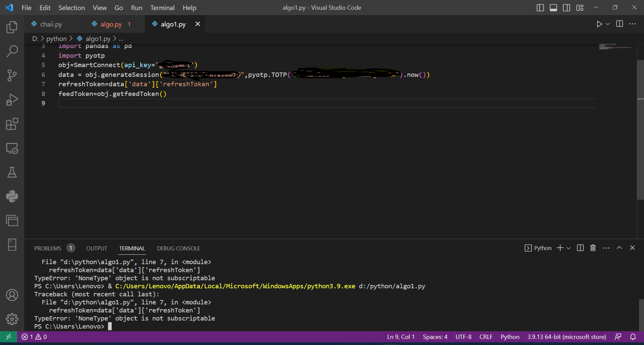Click the editor vertical scrollbar

pyautogui.click(x=640, y=130)
